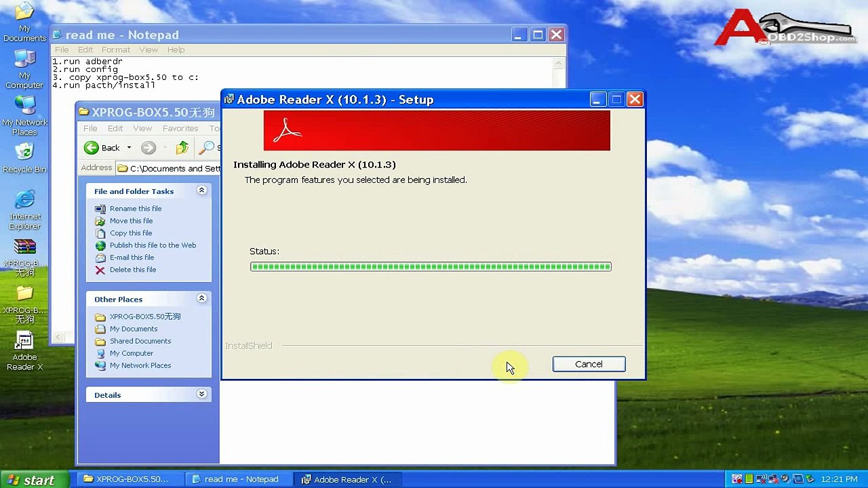Click the taskbar clock showing 12:21 PM
The width and height of the screenshot is (868, 488).
pos(840,479)
